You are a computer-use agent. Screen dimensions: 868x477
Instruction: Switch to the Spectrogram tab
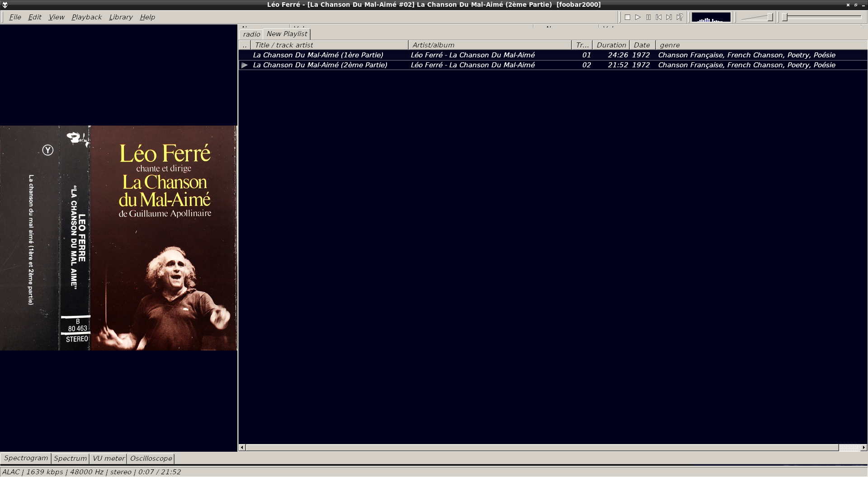[26, 458]
